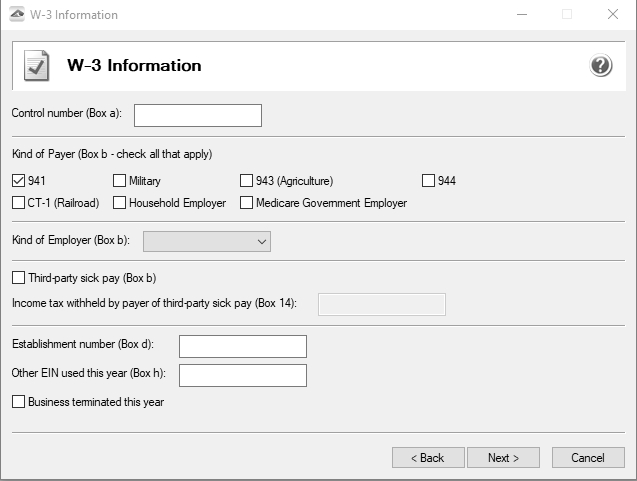This screenshot has width=637, height=481.
Task: Select the Other EIN used field
Action: (243, 375)
